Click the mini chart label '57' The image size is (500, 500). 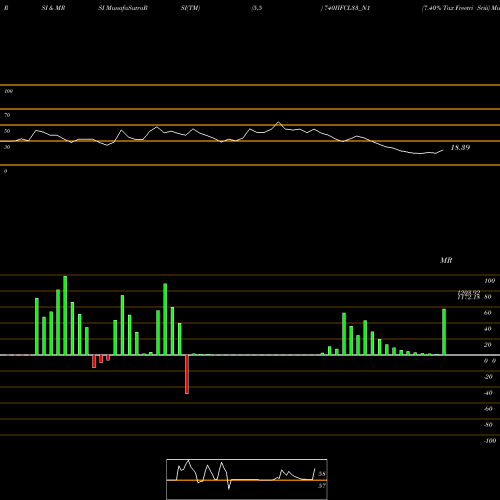322,486
